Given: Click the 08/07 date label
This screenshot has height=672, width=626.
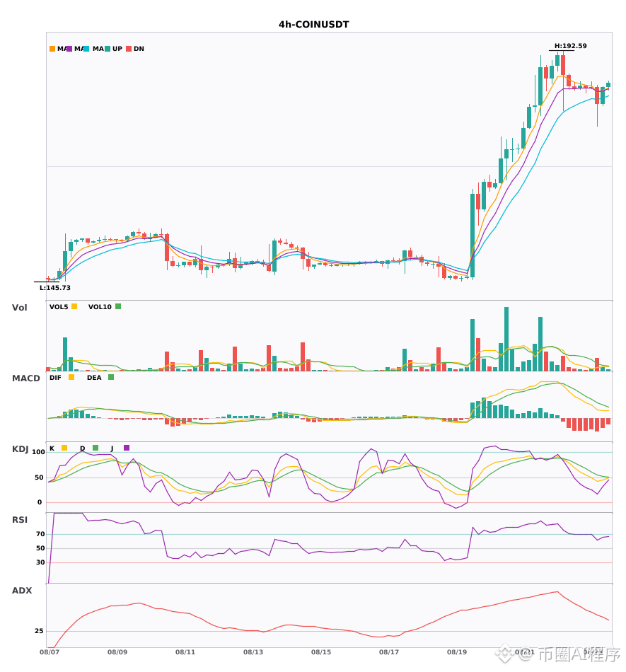Looking at the screenshot, I should point(50,652).
